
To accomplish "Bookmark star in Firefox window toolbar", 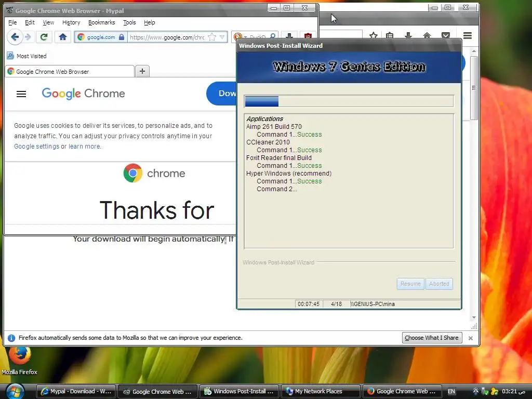I will (x=373, y=36).
